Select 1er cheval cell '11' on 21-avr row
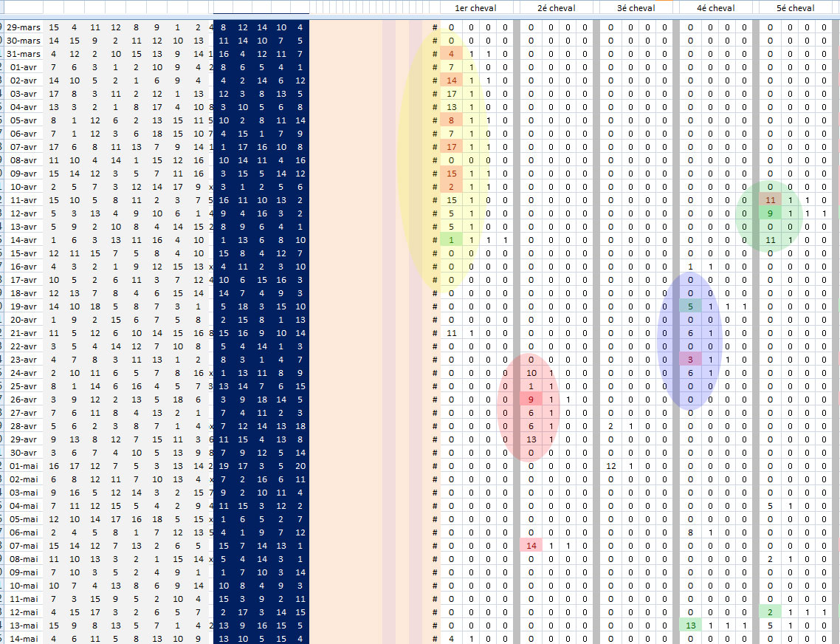The width and height of the screenshot is (840, 644). point(451,333)
